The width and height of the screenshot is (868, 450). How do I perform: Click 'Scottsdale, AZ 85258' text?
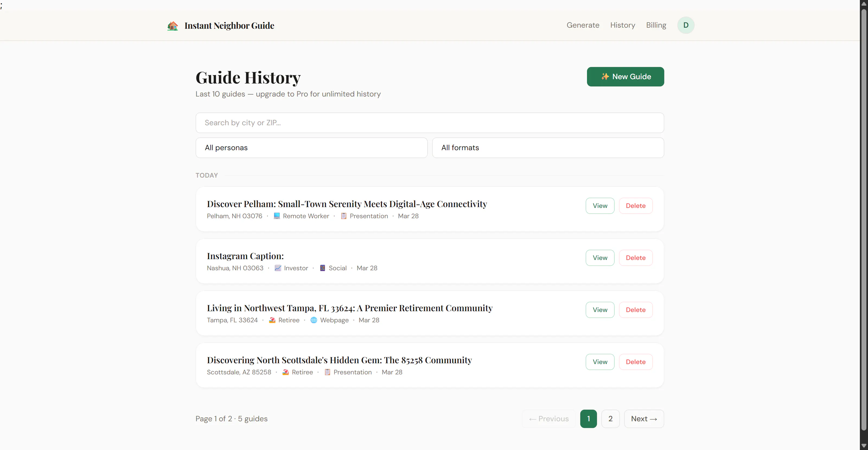click(x=239, y=372)
